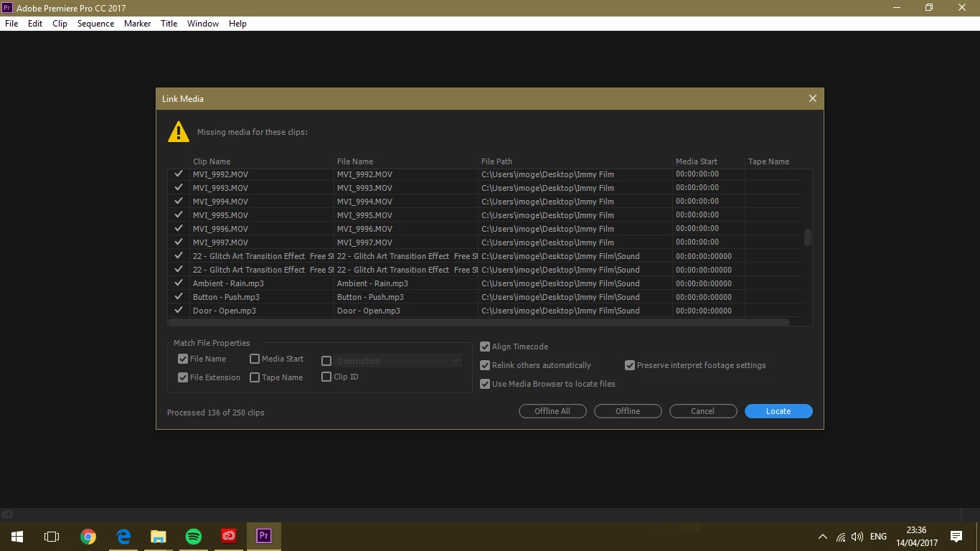Sort by the Media Start column header
The width and height of the screenshot is (980, 551).
(x=697, y=161)
